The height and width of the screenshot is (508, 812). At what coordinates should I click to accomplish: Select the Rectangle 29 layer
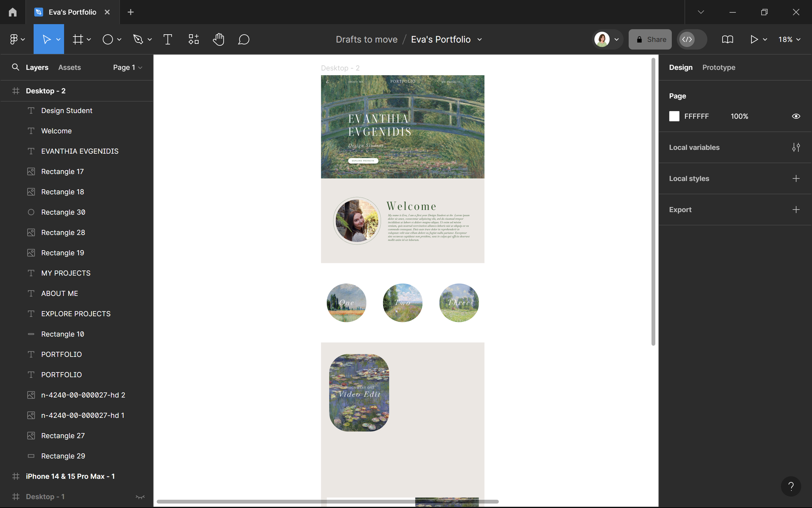point(76,456)
